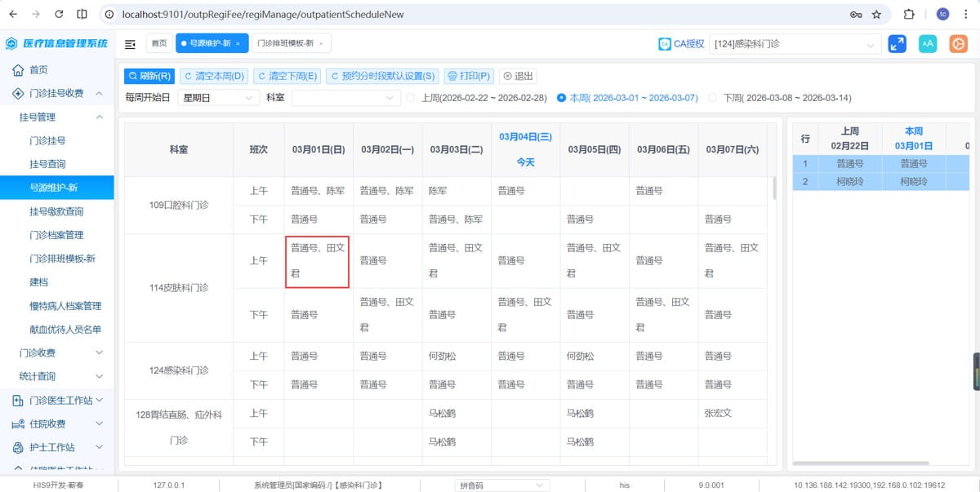
Task: Click the 门诊医生工作站 sidebar icon
Action: (x=17, y=401)
